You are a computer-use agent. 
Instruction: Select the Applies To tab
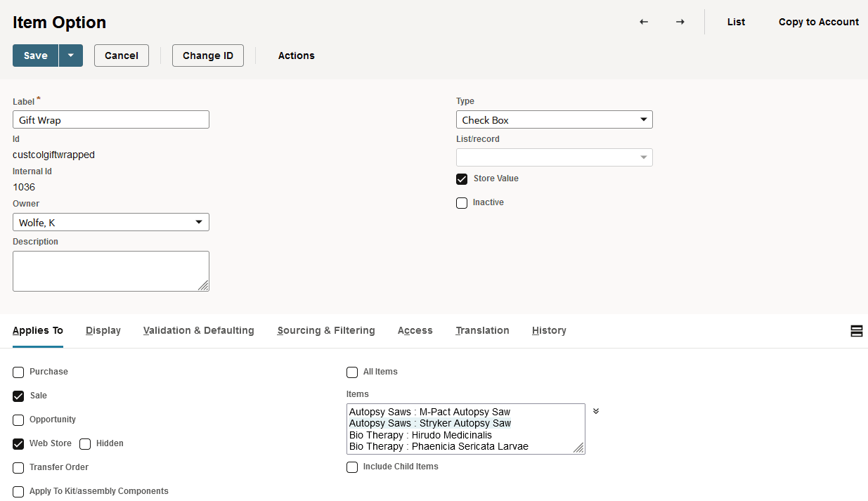click(x=38, y=330)
